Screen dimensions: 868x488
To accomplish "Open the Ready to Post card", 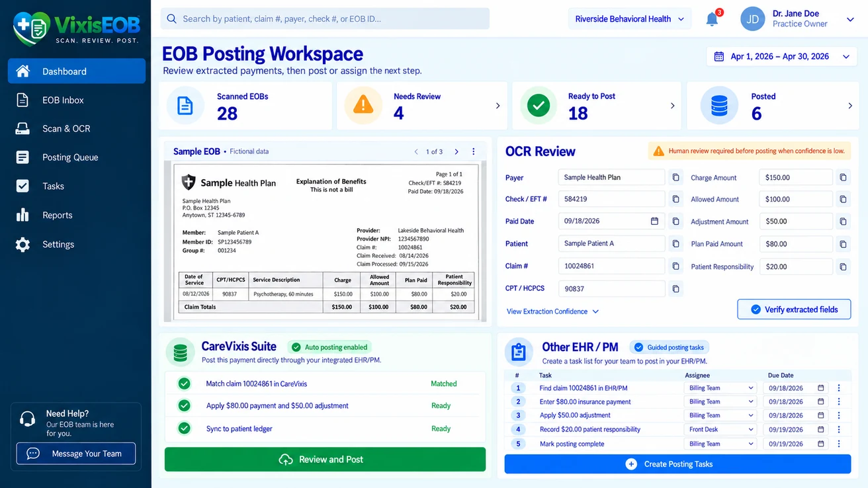I will click(x=597, y=106).
